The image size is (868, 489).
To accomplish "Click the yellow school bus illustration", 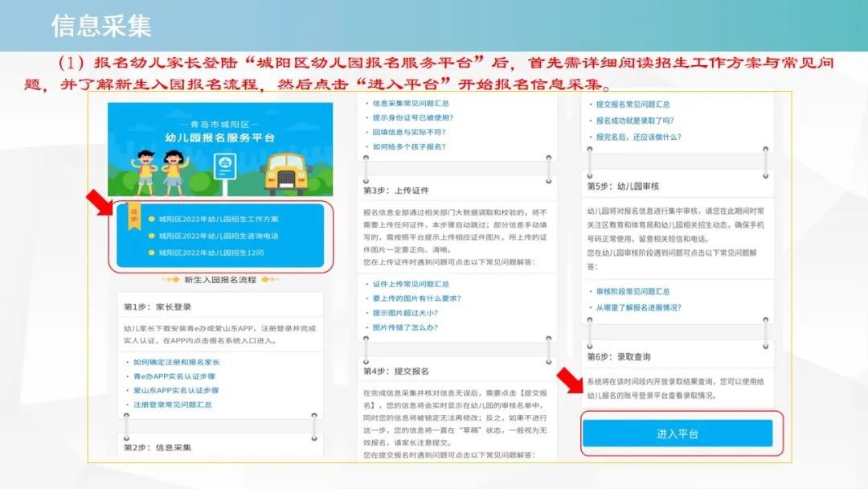I will [x=286, y=170].
